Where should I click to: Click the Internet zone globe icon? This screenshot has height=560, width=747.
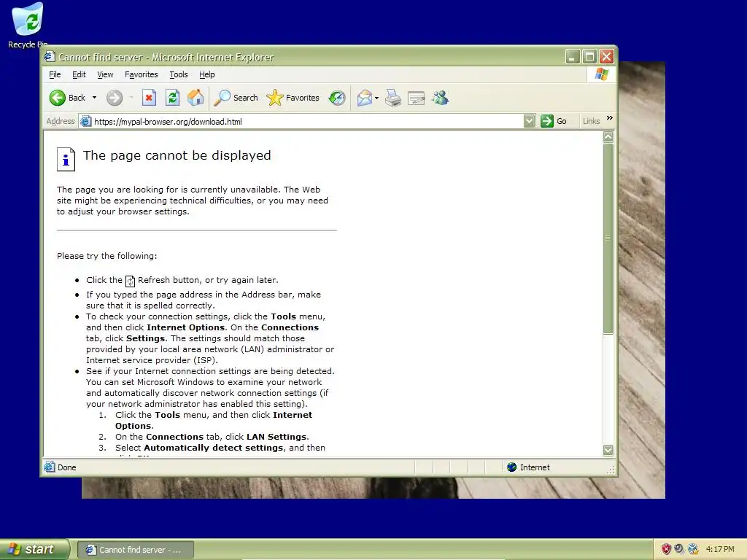pyautogui.click(x=511, y=467)
